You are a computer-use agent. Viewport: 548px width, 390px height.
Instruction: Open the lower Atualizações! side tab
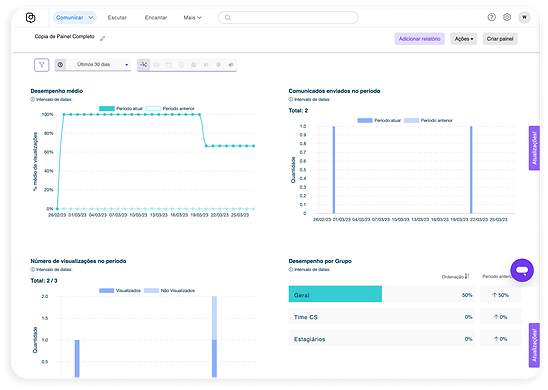534,345
